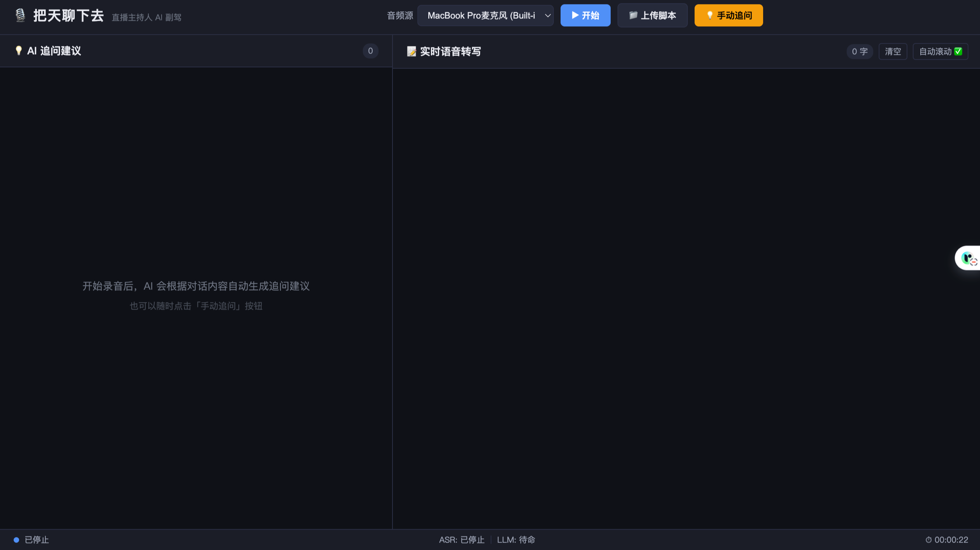Click the microphone app logo icon
Viewport: 980px width, 550px height.
tap(20, 15)
